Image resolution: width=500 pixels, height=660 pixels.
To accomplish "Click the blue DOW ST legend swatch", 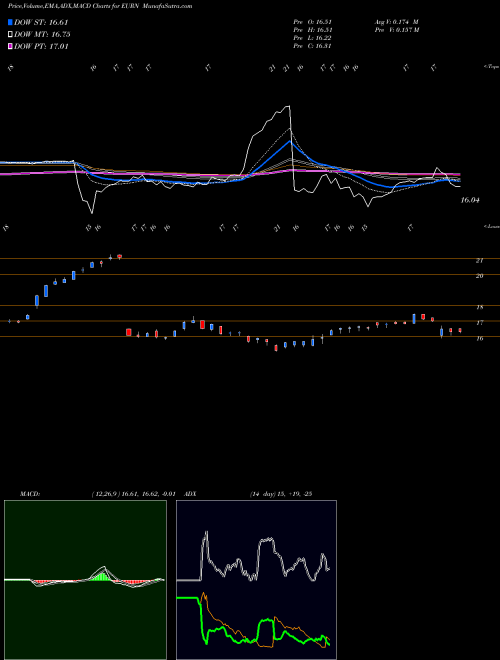I will (x=11, y=22).
